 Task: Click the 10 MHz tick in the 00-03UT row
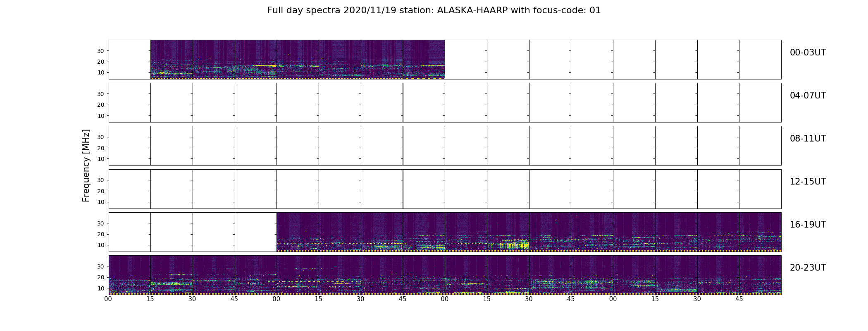100,73
